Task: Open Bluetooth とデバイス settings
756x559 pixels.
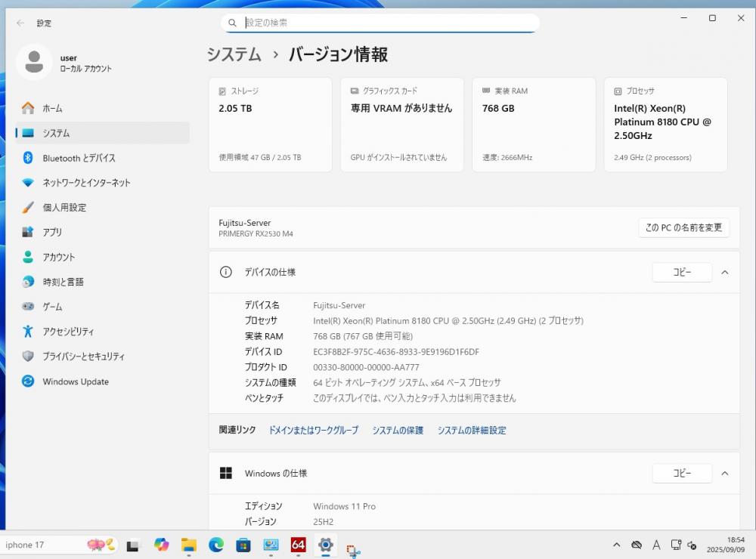Action: pyautogui.click(x=102, y=158)
